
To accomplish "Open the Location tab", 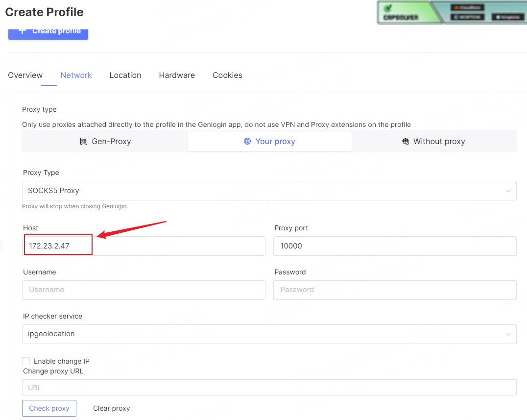I will coord(125,75).
